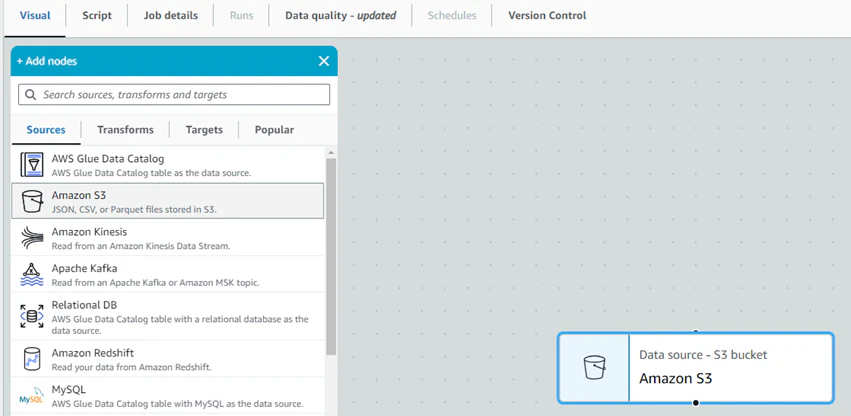Click the magnifier icon in the search box
Image resolution: width=851 pixels, height=416 pixels.
(31, 94)
